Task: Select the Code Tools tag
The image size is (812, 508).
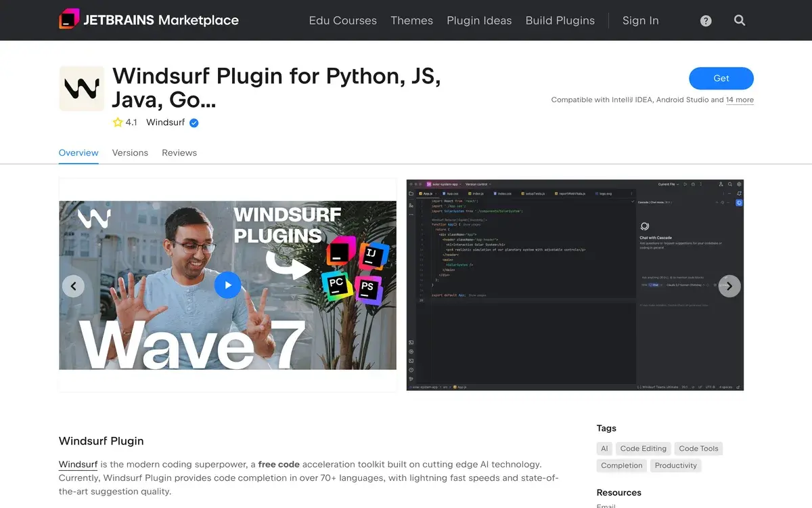Action: point(698,448)
